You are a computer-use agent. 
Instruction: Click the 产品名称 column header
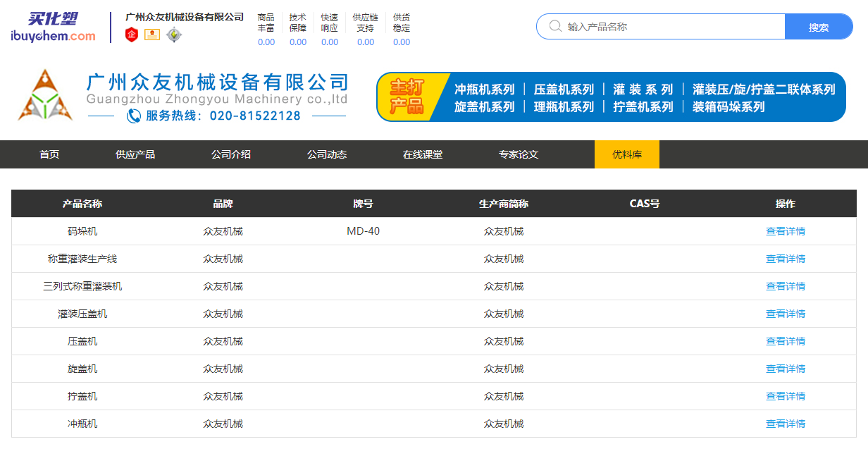click(x=82, y=204)
